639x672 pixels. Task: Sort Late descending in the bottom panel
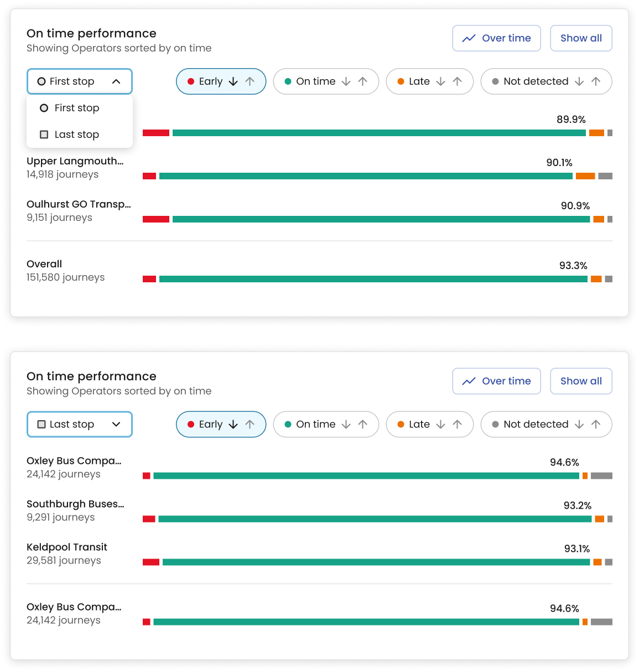[441, 425]
